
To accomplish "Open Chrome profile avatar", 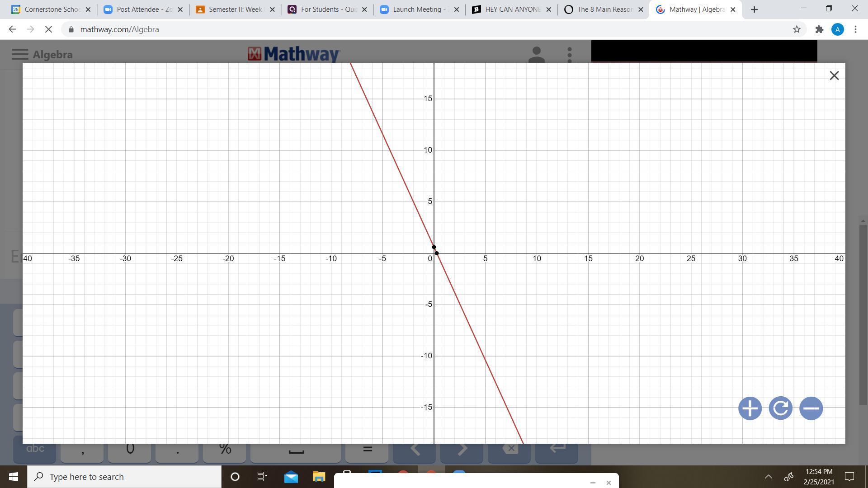I will pos(837,29).
